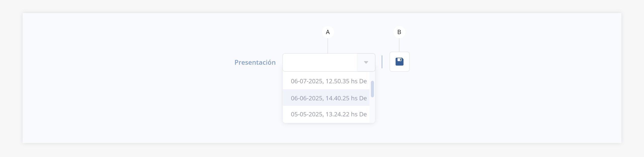Viewport: 644px width, 157px height.
Task: Click the floppy disk save icon
Action: tap(399, 62)
